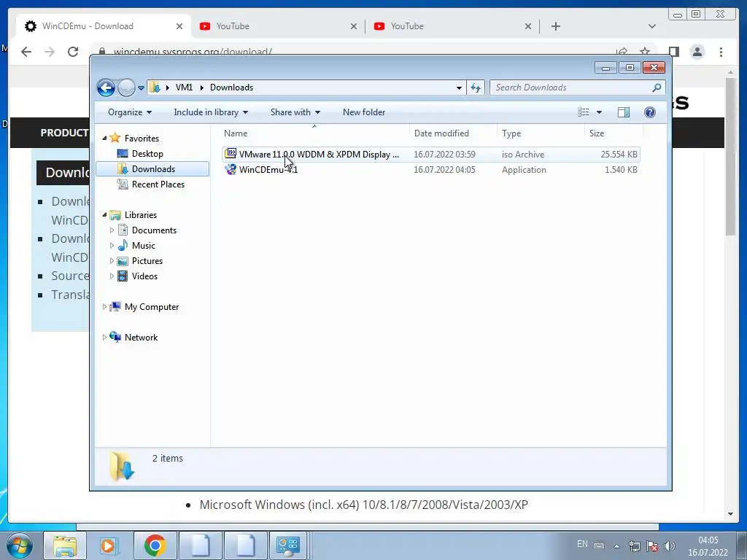The width and height of the screenshot is (747, 560).
Task: Expand My Computer node
Action: [104, 307]
